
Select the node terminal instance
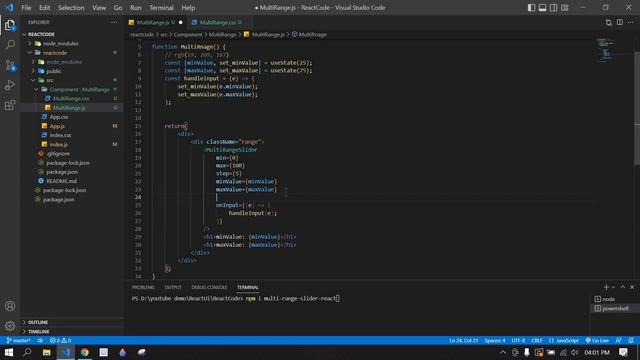(614, 299)
